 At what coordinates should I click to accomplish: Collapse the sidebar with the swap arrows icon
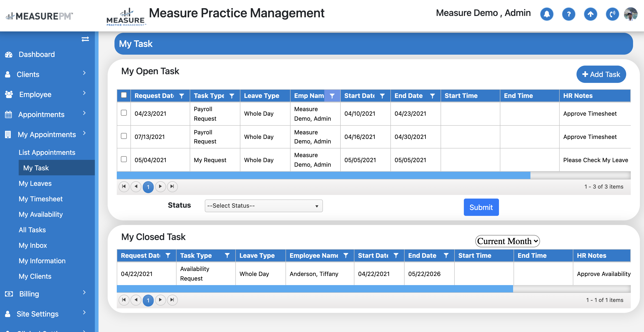click(x=85, y=39)
